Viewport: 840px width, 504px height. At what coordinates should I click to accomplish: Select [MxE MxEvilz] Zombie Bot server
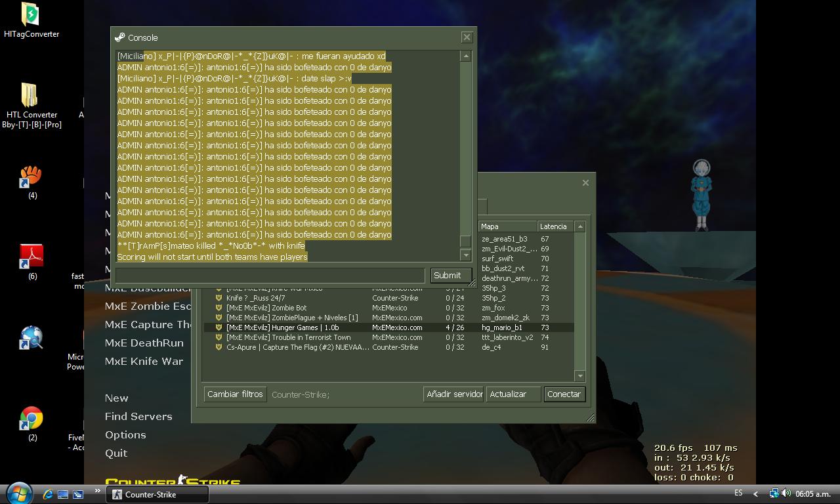(388, 308)
